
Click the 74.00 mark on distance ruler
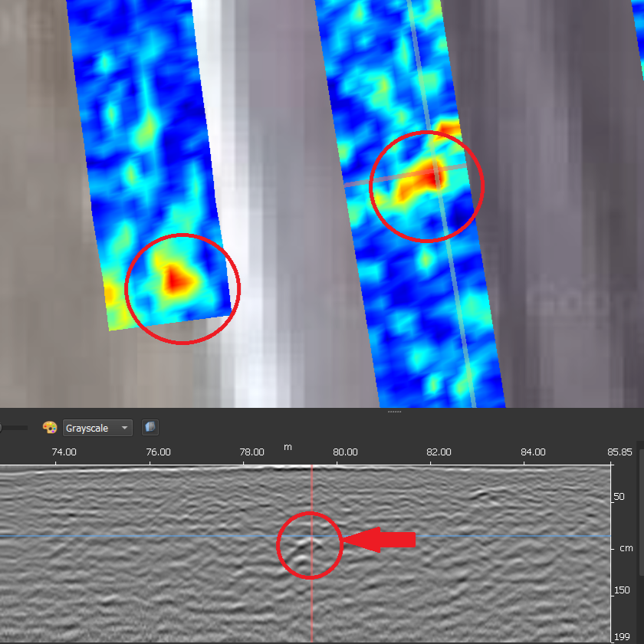(64, 452)
